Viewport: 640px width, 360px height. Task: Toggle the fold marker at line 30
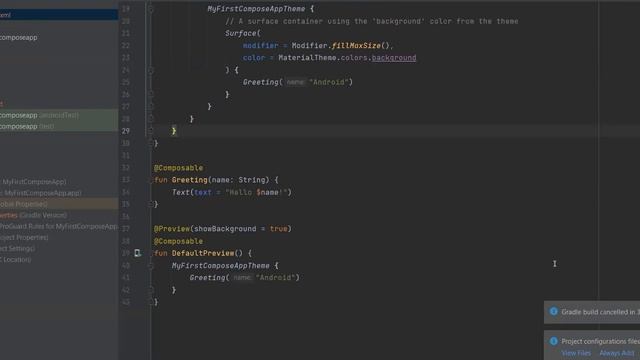tap(150, 143)
